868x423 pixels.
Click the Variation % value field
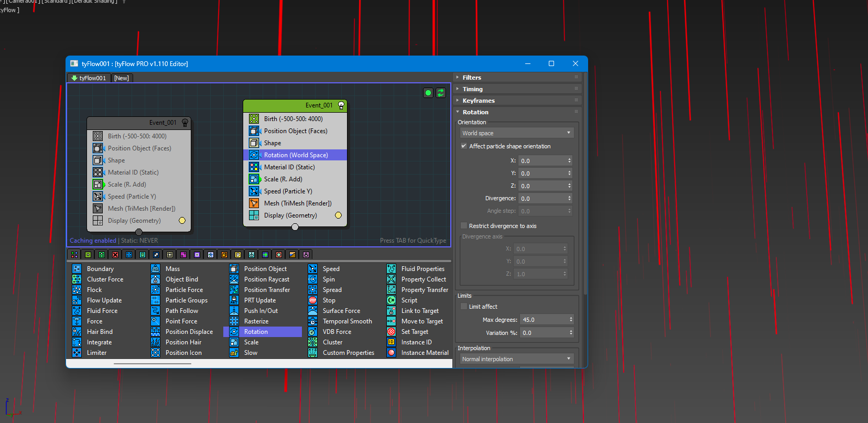[x=544, y=333]
